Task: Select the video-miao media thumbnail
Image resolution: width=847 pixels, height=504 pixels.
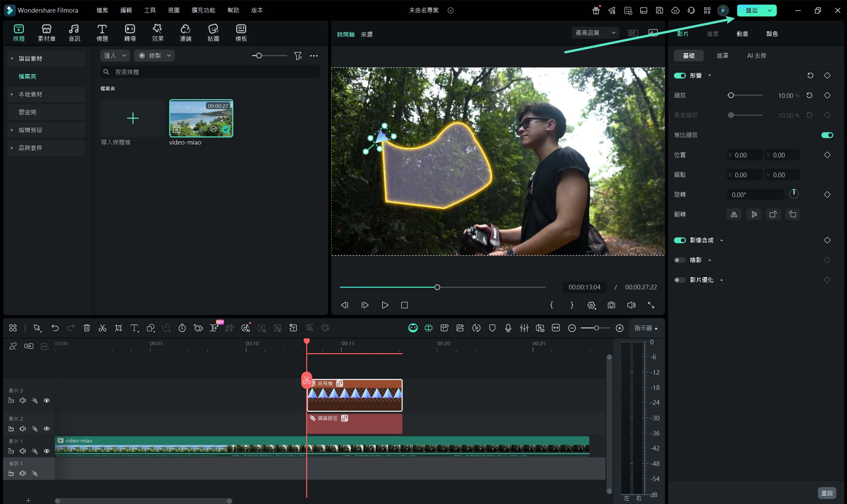Action: [201, 118]
